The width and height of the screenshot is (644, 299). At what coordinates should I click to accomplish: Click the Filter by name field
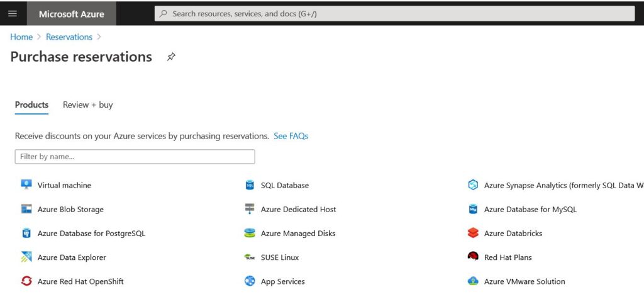(x=135, y=157)
